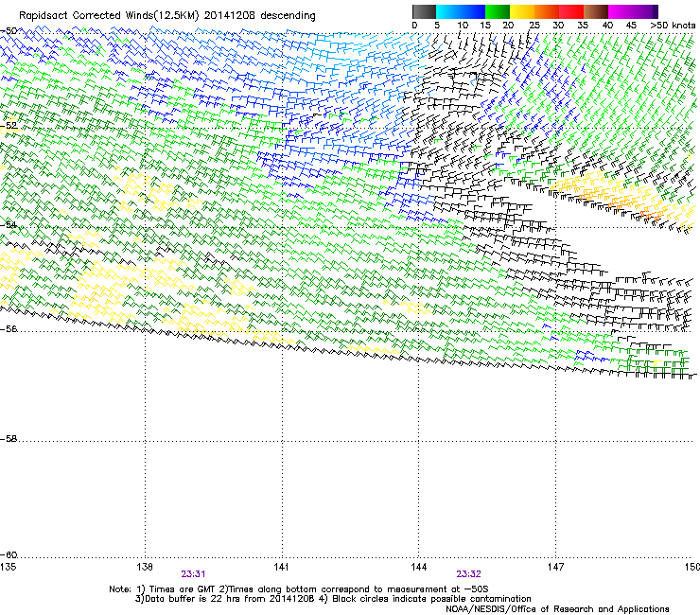Viewport: 700px width, 615px height.
Task: Click the red 30-35 knots legend swatch
Action: tap(571, 11)
